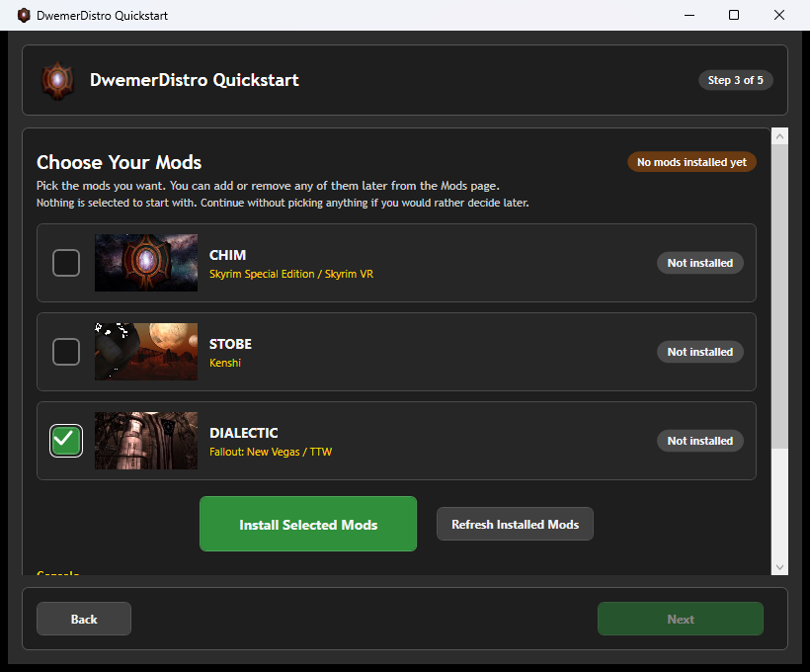The height and width of the screenshot is (672, 810).
Task: Click the STOBE mod thumbnail
Action: [x=146, y=352]
